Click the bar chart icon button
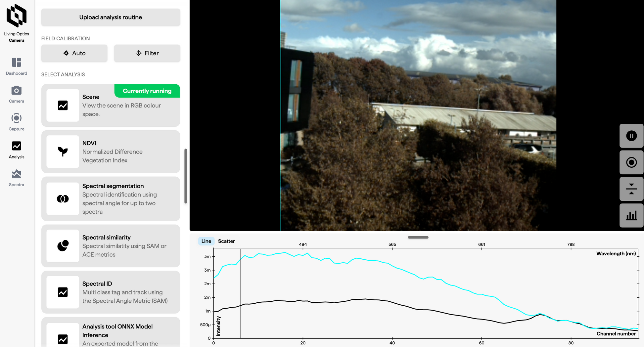 631,215
